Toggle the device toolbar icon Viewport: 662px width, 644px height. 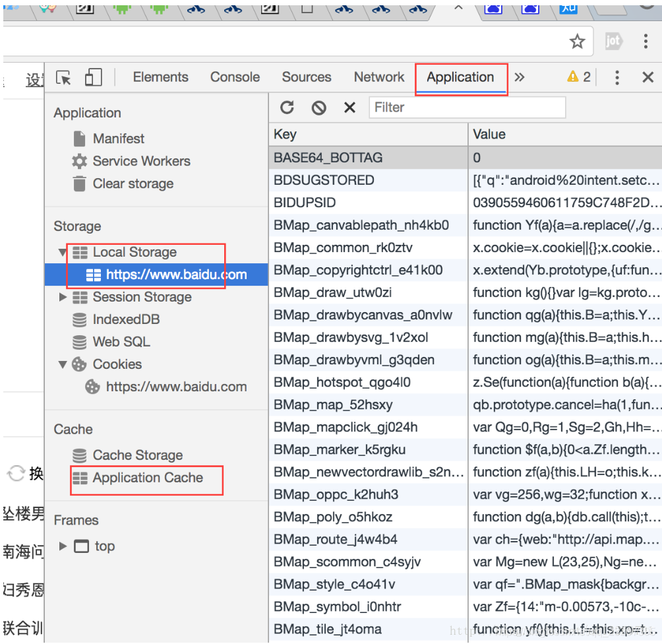pos(94,77)
